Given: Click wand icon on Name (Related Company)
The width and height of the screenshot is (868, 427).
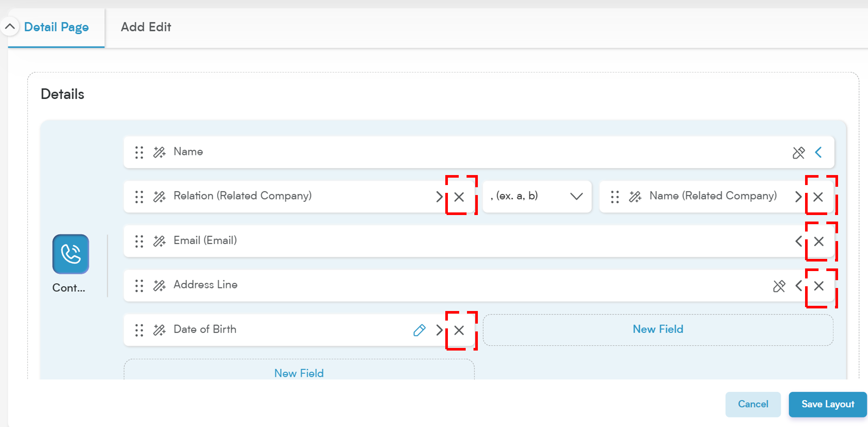Looking at the screenshot, I should pos(635,197).
